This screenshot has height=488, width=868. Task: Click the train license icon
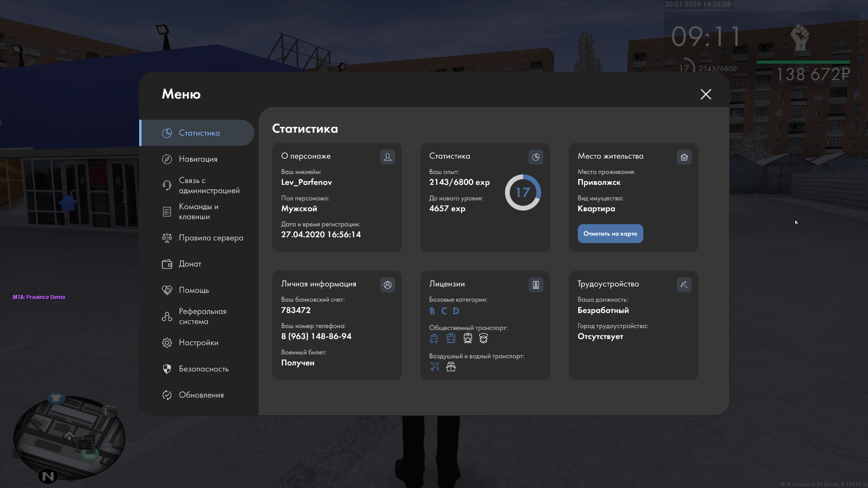(x=468, y=338)
